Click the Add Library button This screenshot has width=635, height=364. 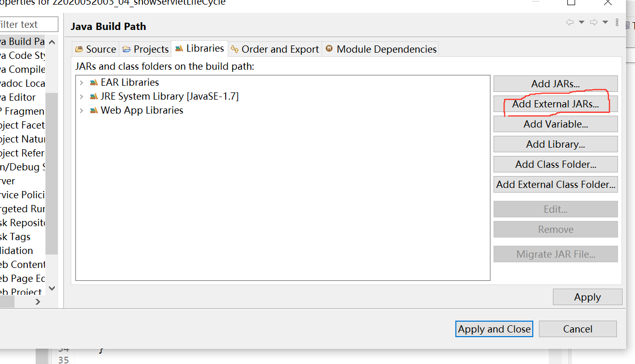coord(555,144)
